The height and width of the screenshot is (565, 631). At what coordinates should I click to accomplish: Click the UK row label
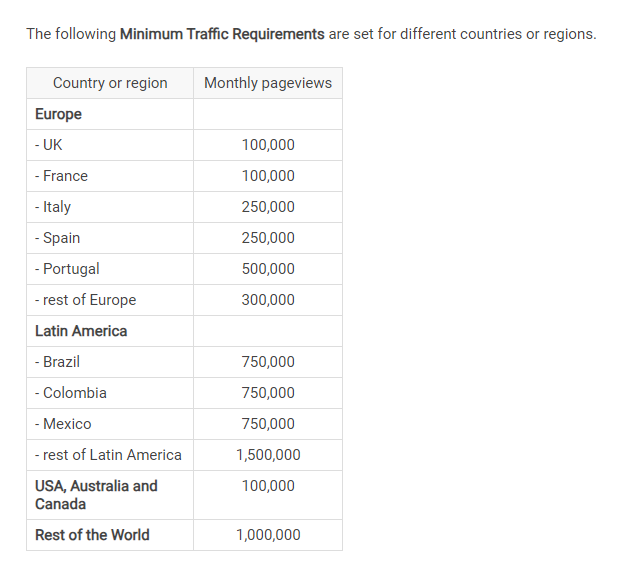coord(48,145)
